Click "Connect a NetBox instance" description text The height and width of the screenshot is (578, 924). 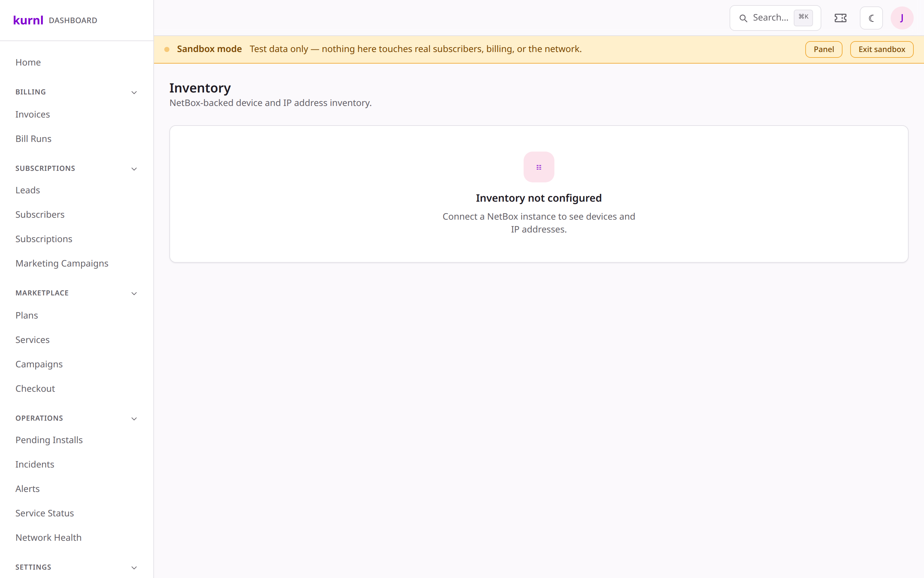[x=539, y=223]
